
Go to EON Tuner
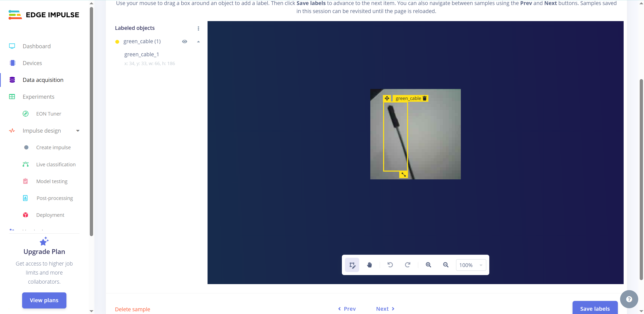click(x=49, y=114)
